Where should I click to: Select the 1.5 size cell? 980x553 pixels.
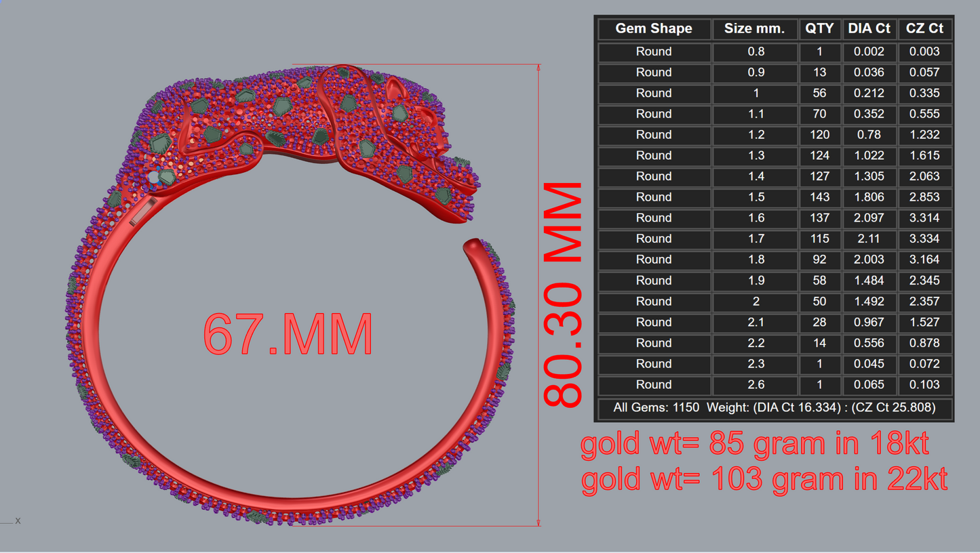pos(755,197)
